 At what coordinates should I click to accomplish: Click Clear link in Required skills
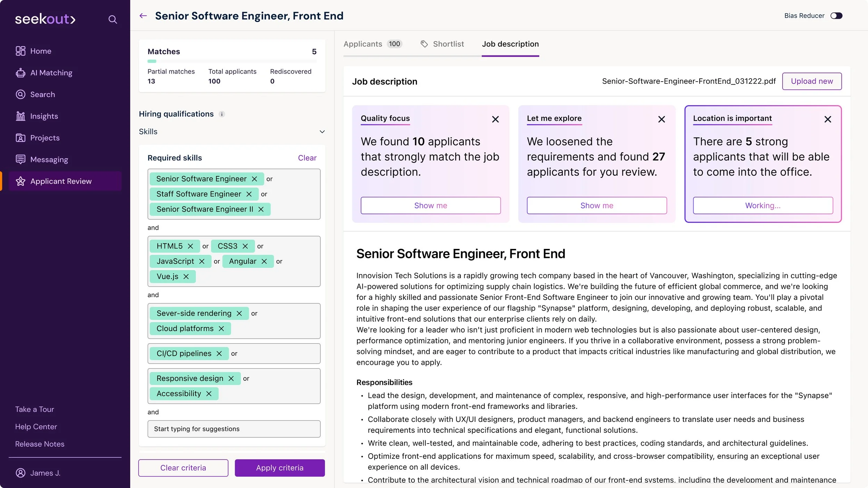307,158
